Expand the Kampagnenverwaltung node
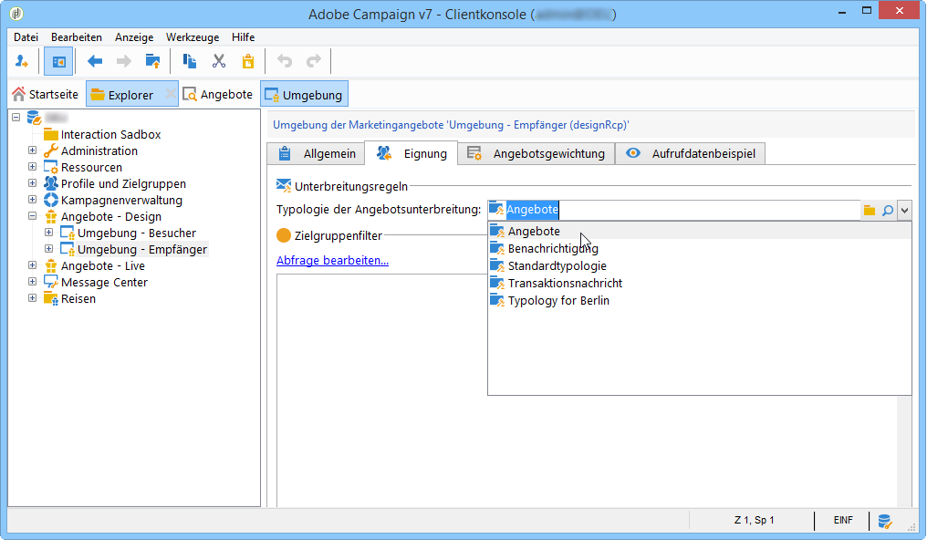The image size is (948, 560). 33,200
